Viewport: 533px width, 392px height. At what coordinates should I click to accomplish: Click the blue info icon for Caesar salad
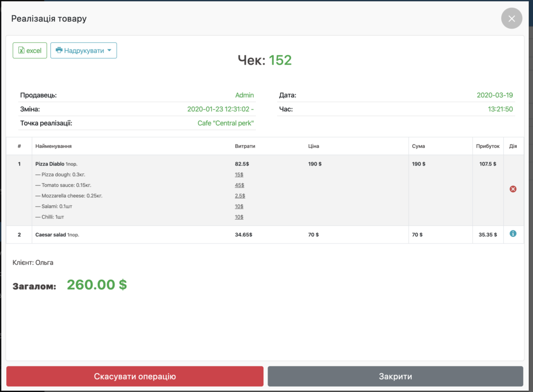(x=513, y=234)
